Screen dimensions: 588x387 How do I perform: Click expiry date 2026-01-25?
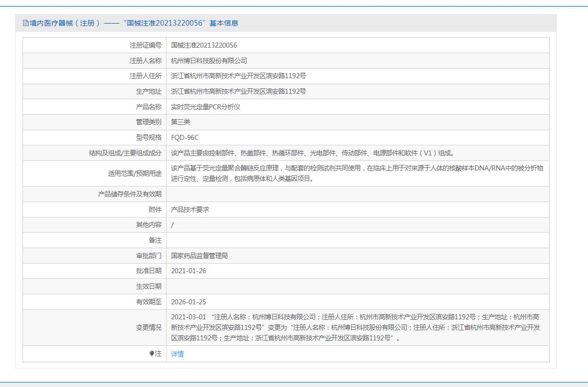click(x=189, y=302)
